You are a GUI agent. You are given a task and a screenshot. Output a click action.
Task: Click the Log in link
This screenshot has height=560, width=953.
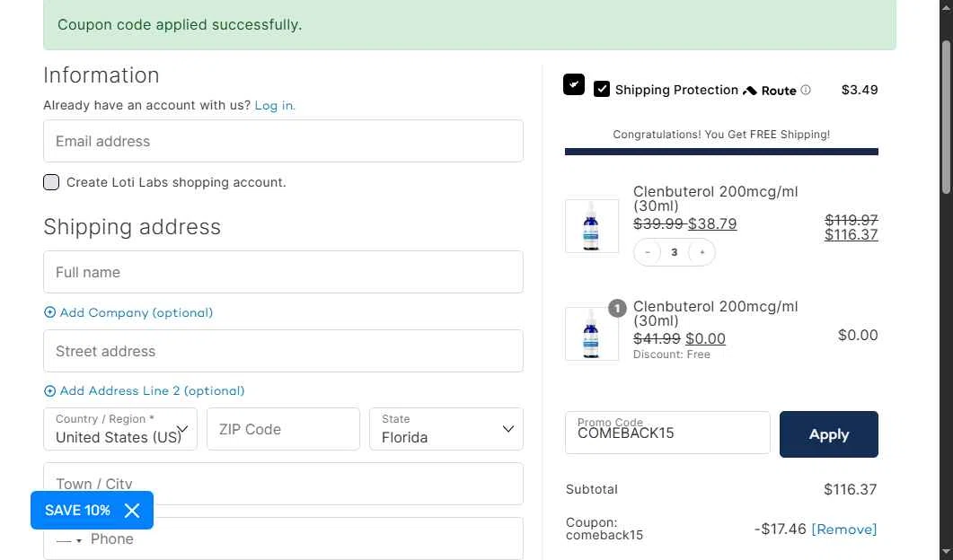click(275, 105)
